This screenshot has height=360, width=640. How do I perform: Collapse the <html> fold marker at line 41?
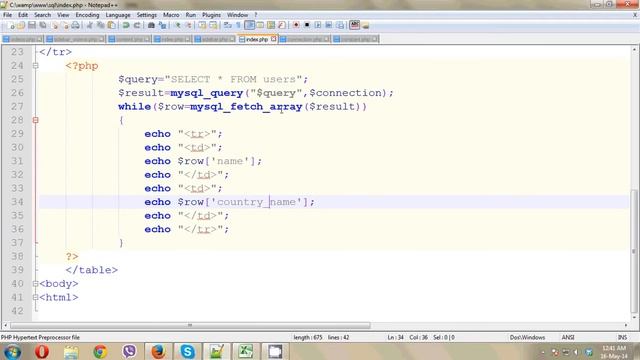(x=36, y=297)
